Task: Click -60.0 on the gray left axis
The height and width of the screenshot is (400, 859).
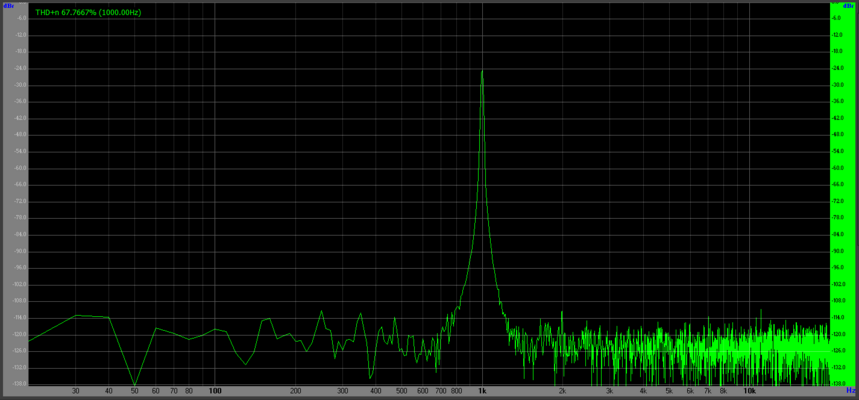Action: (x=21, y=168)
